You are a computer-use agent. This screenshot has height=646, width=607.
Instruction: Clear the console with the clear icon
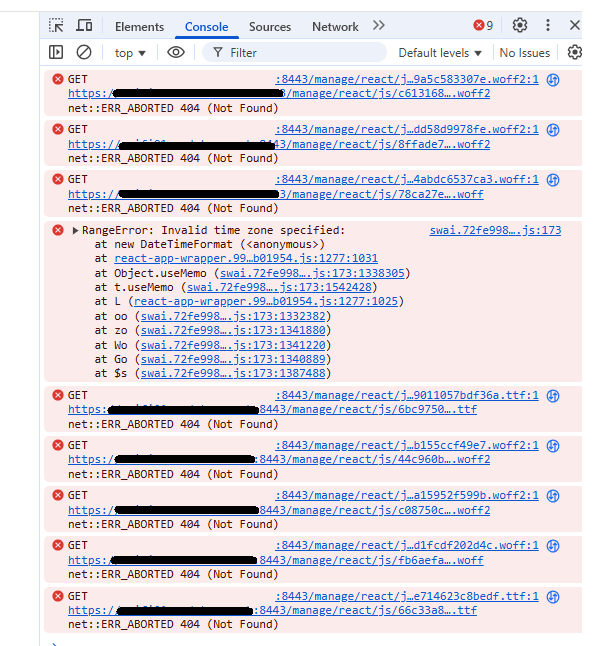click(84, 52)
